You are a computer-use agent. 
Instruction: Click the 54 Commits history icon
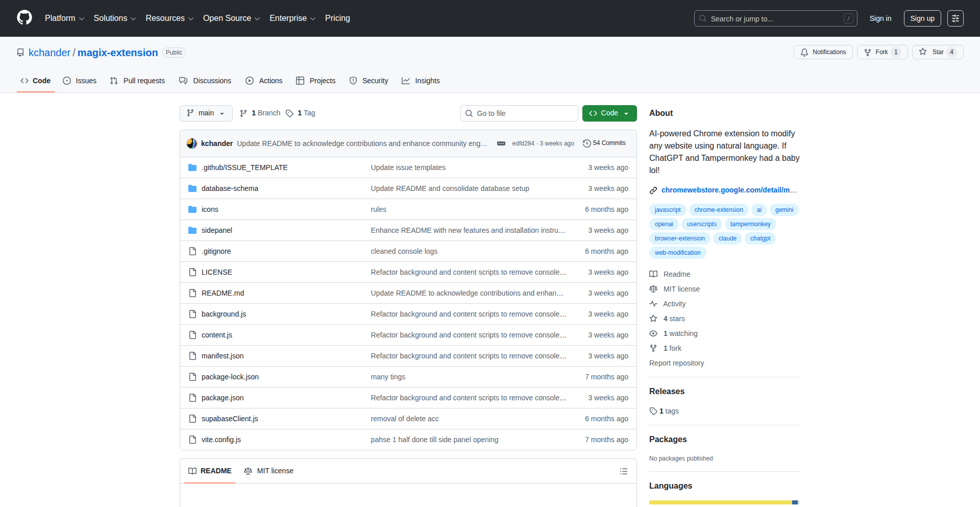coord(587,143)
